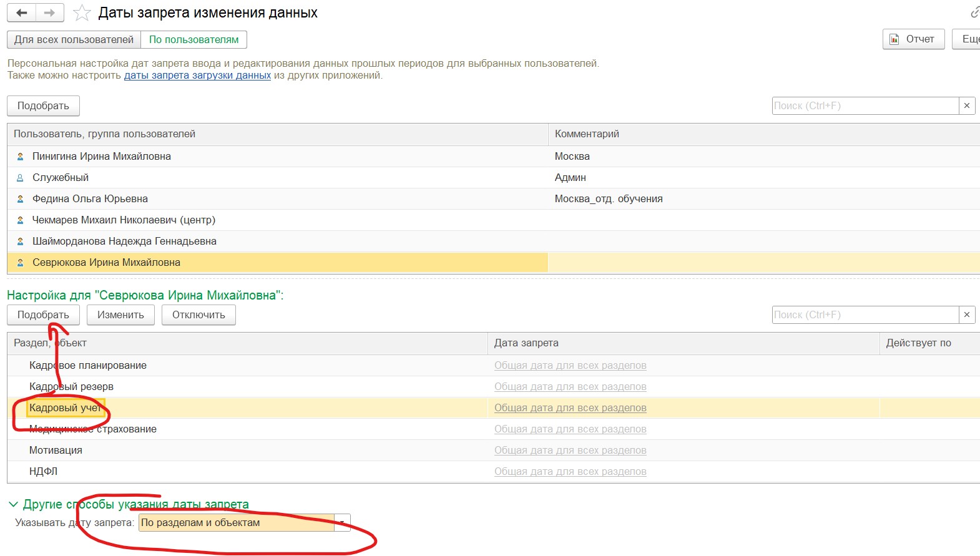Viewport: 980px width, 556px height.
Task: Clear the upper search field with X
Action: click(967, 106)
